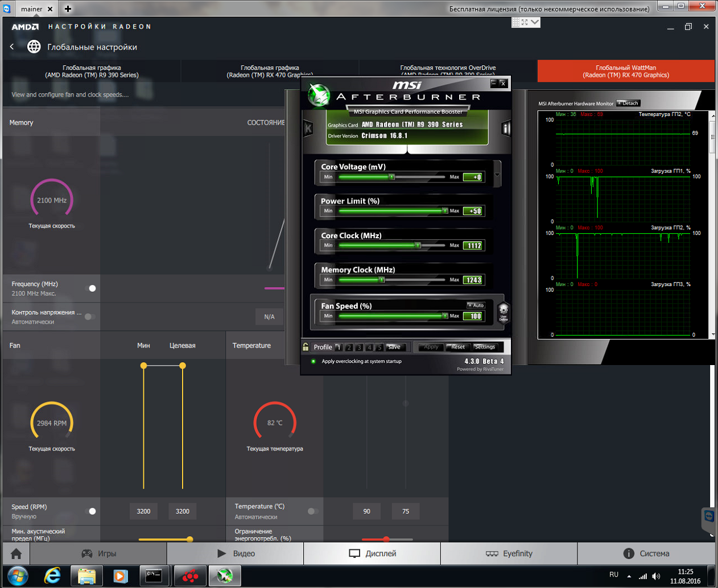Open the Afterburner information i button
718x588 pixels.
pos(506,129)
